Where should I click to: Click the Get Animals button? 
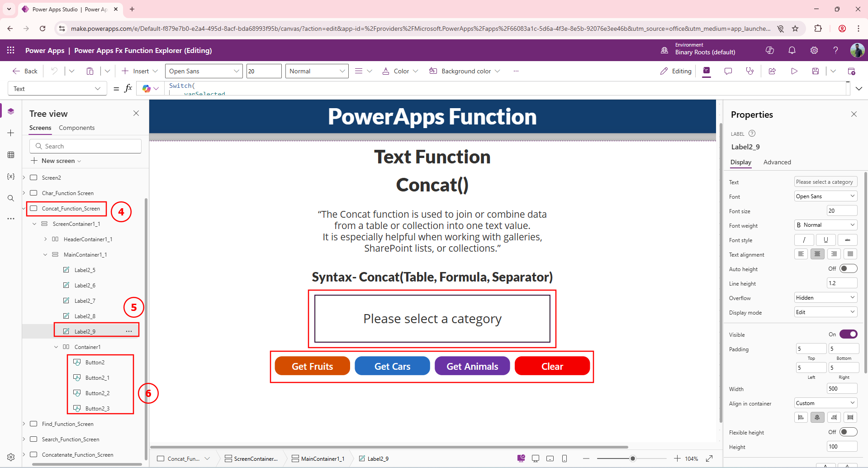click(x=472, y=366)
